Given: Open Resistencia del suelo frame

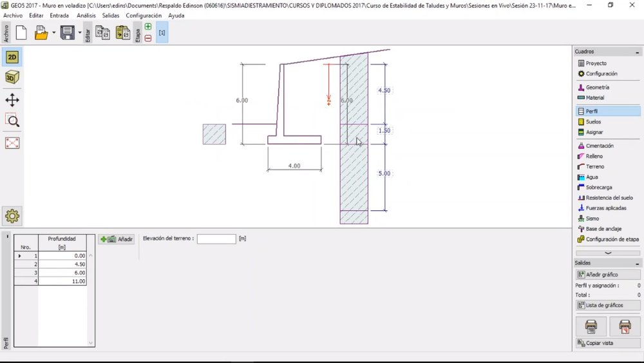Looking at the screenshot, I should pos(607,198).
